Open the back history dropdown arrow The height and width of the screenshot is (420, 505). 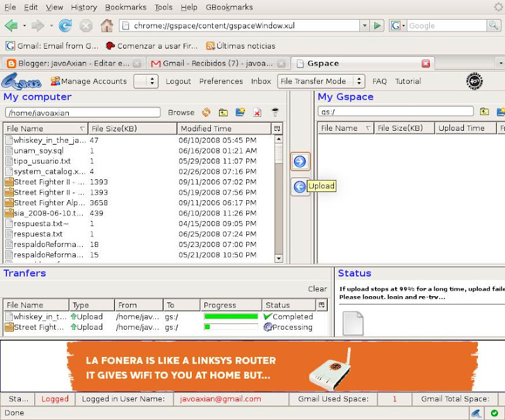tap(24, 25)
